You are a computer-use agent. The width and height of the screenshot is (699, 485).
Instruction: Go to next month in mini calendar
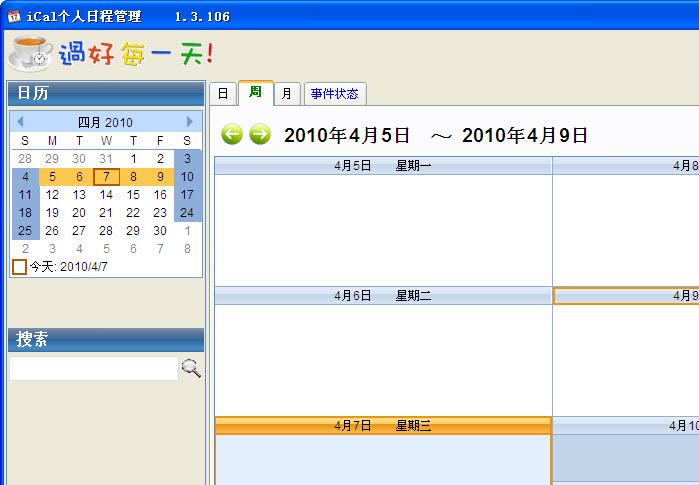pyautogui.click(x=190, y=122)
